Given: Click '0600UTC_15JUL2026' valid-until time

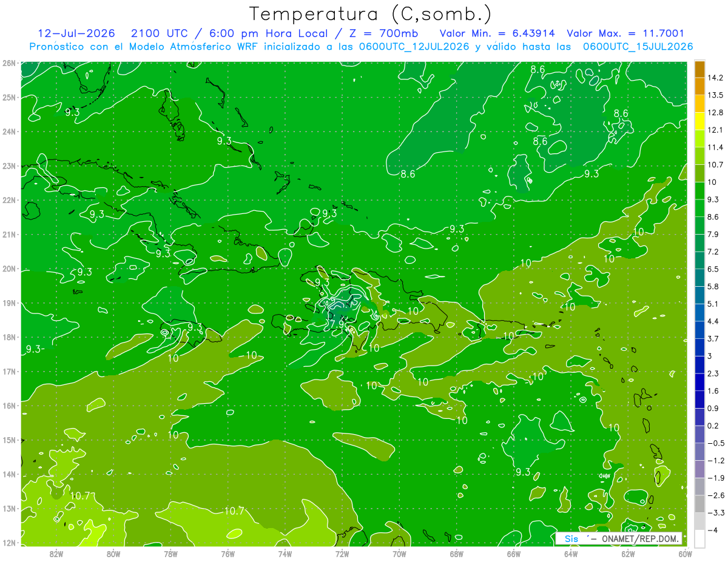Looking at the screenshot, I should [x=638, y=46].
